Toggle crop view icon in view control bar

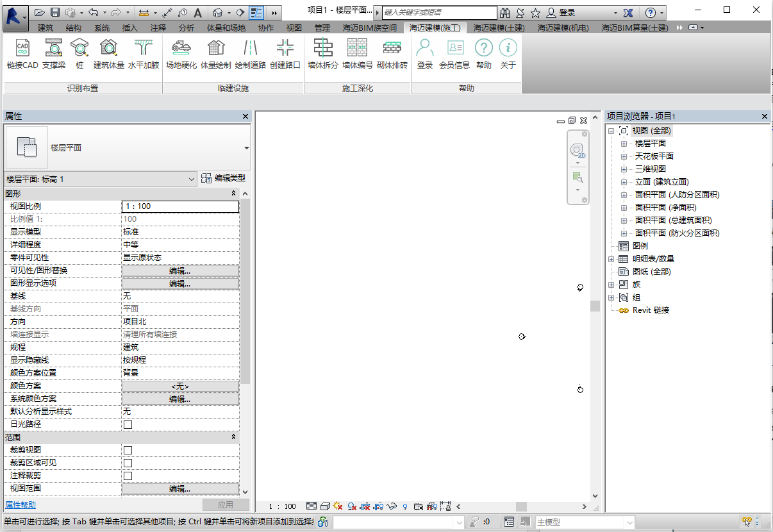(365, 506)
